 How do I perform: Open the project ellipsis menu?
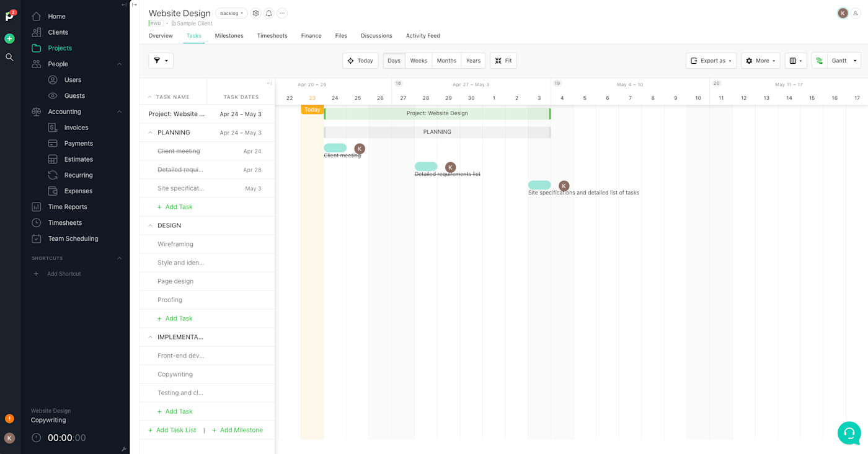(x=282, y=13)
